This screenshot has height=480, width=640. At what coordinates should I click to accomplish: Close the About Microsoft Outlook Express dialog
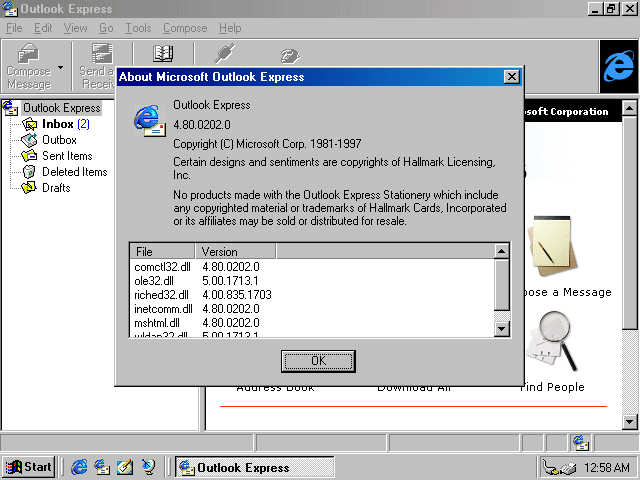[511, 77]
